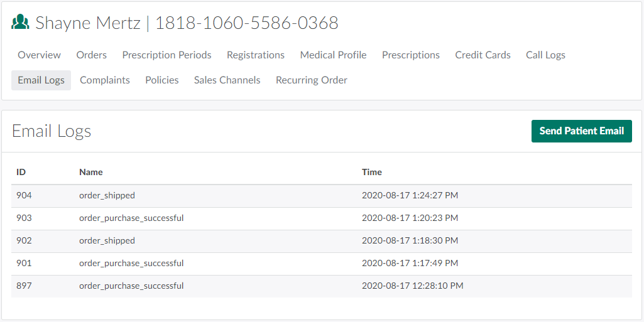
Task: Select the order_shipped row with ID 902
Action: tap(107, 241)
